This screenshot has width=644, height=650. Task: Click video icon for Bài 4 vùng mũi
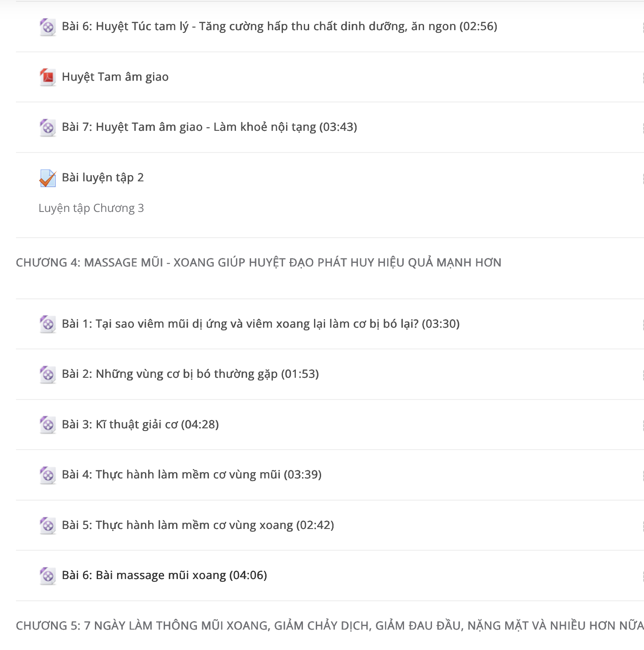(x=47, y=475)
